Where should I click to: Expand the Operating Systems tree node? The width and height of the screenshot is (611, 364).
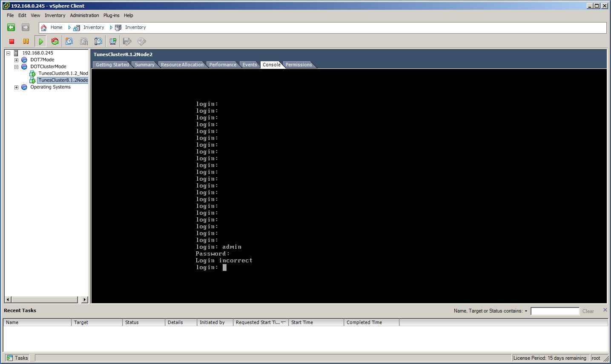tap(16, 87)
